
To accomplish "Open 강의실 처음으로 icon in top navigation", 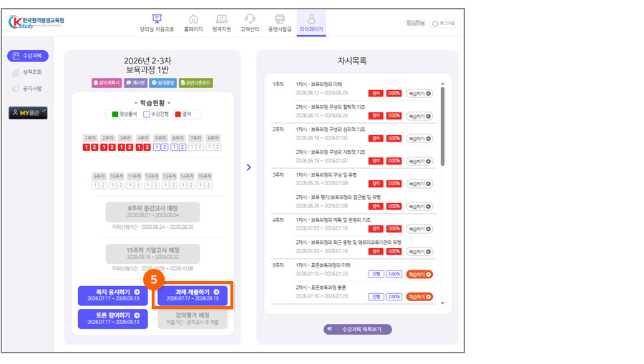I will tap(157, 23).
